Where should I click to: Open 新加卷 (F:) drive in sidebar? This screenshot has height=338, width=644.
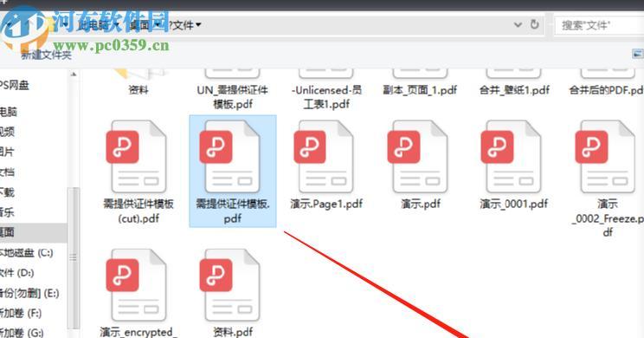pos(21,314)
